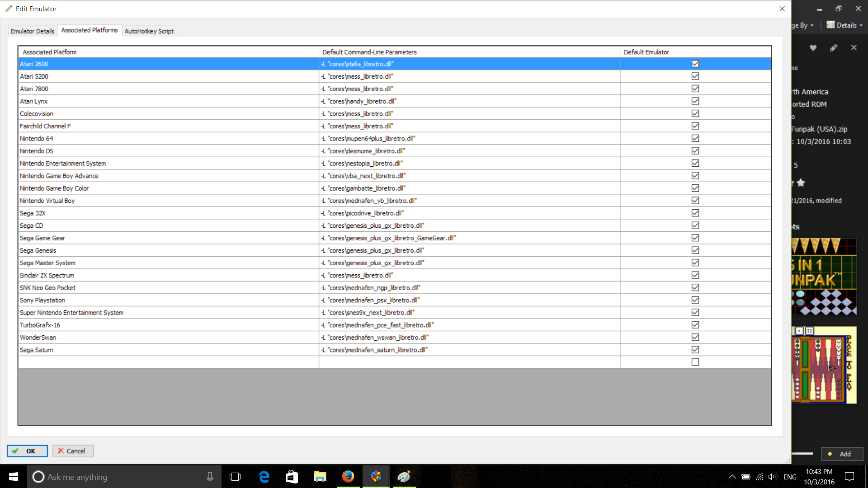Screen dimensions: 868x488
Task: Switch to Paint app in the taskbar
Action: pyautogui.click(x=404, y=477)
